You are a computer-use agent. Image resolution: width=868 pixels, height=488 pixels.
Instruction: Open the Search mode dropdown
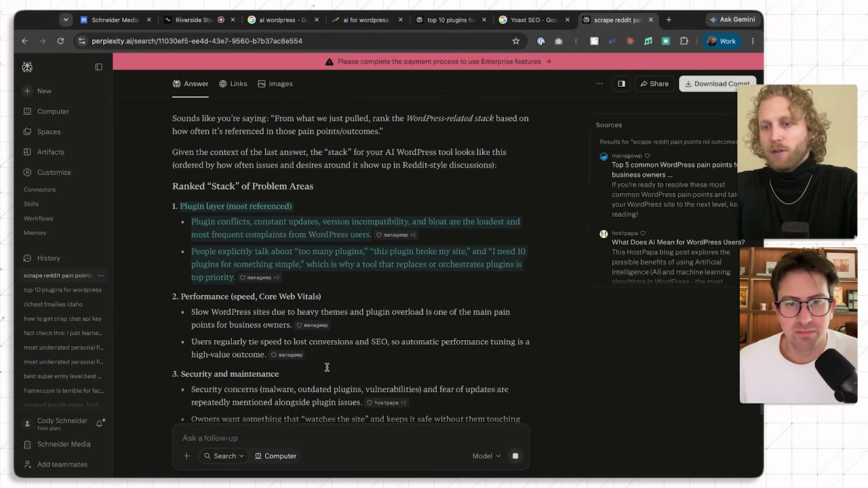[224, 456]
